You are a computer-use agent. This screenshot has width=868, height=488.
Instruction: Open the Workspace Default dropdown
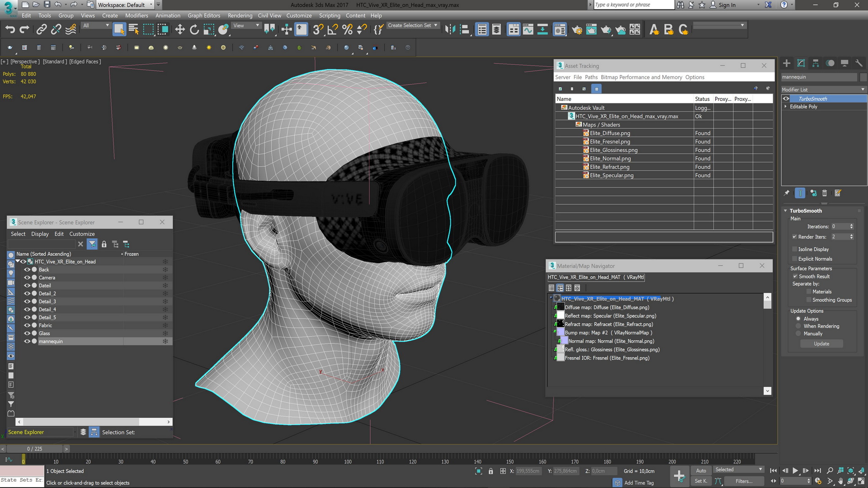click(125, 5)
